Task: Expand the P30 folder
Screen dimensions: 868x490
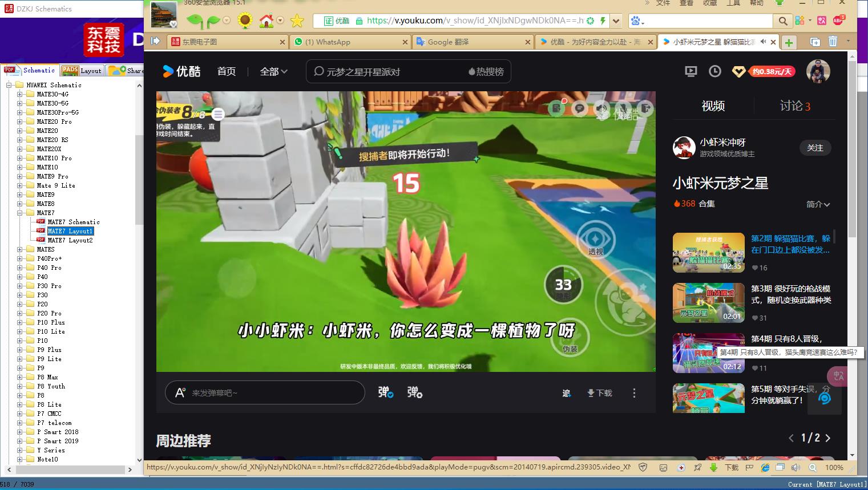Action: [x=20, y=295]
